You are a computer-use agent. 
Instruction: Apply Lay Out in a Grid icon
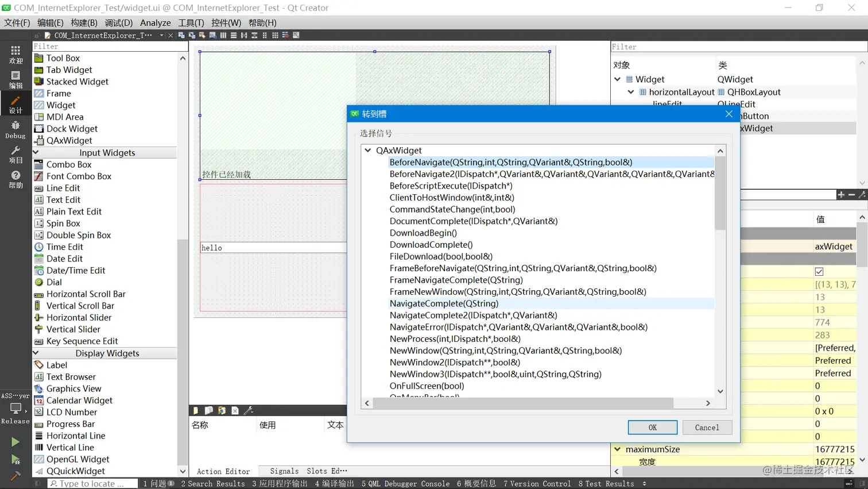pyautogui.click(x=275, y=35)
